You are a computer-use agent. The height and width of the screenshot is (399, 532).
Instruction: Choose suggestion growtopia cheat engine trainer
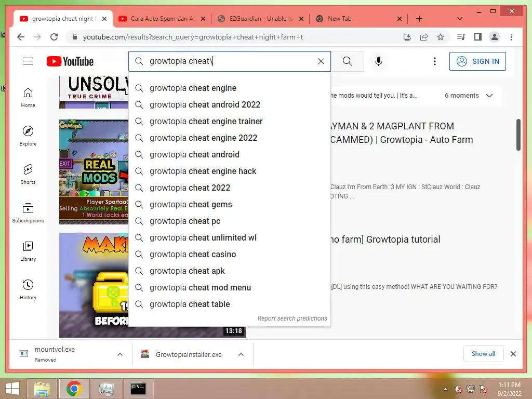(x=229, y=122)
